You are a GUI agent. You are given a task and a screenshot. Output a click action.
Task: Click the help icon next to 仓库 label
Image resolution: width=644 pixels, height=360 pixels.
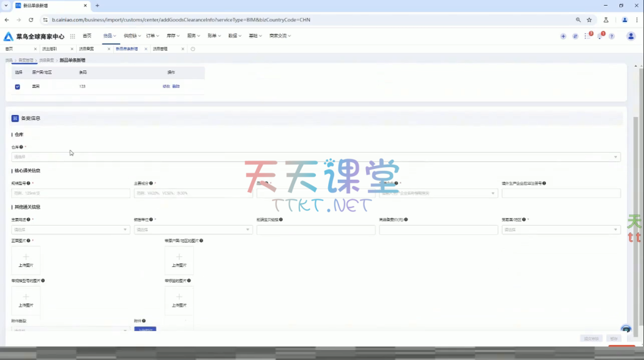tap(21, 147)
